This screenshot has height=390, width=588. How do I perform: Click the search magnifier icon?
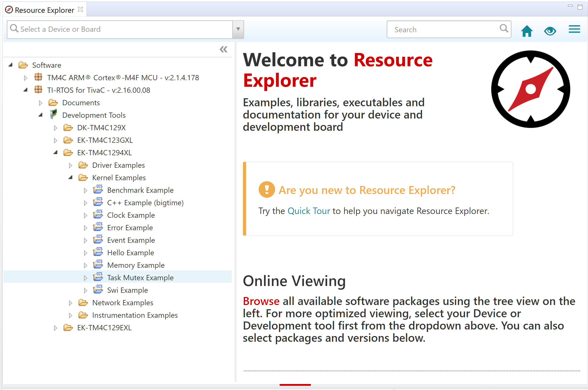click(504, 28)
